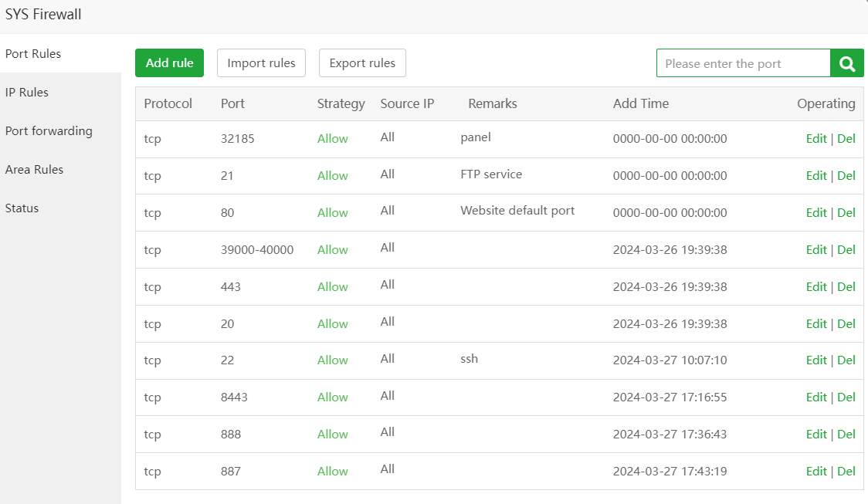
Task: Go to the Status tab
Action: pyautogui.click(x=22, y=208)
